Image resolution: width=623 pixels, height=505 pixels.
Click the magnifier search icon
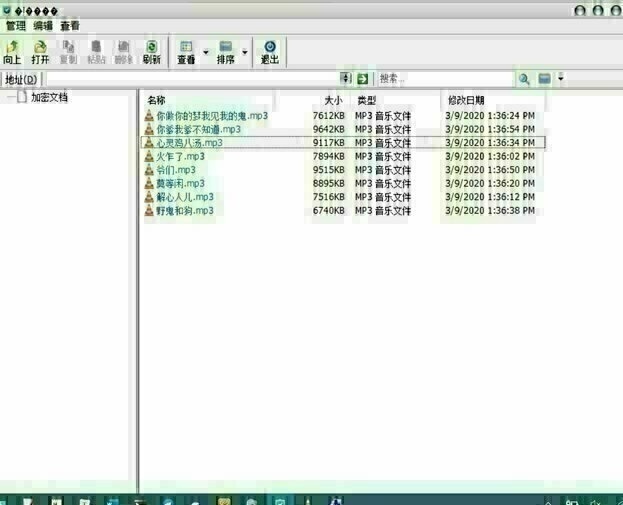pos(524,79)
